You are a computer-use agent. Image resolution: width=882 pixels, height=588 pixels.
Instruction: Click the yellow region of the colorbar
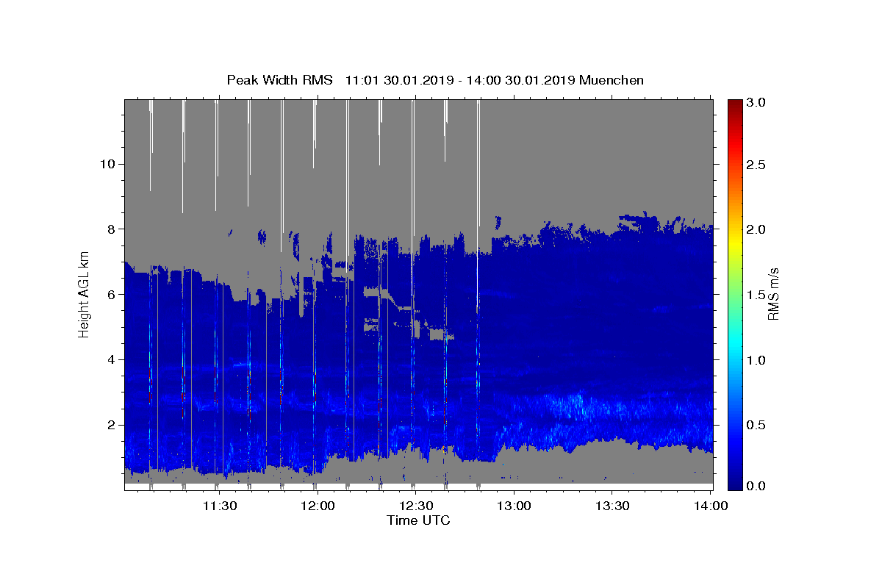(x=735, y=246)
